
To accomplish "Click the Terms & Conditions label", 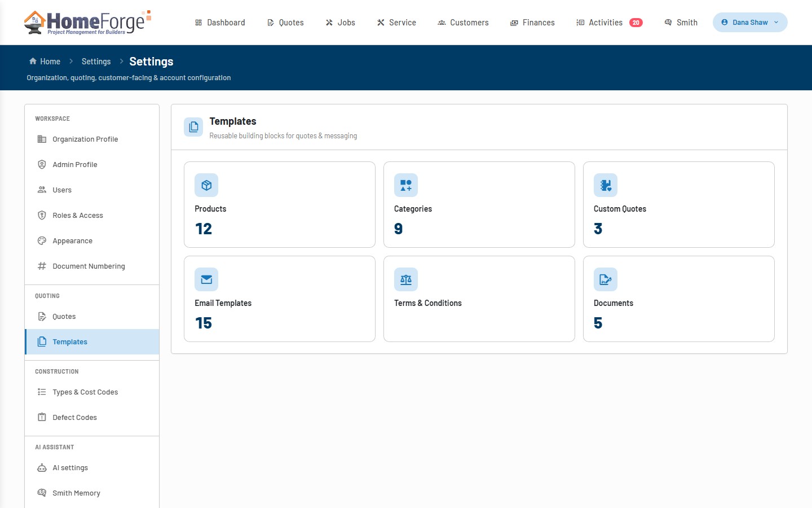I will point(428,303).
